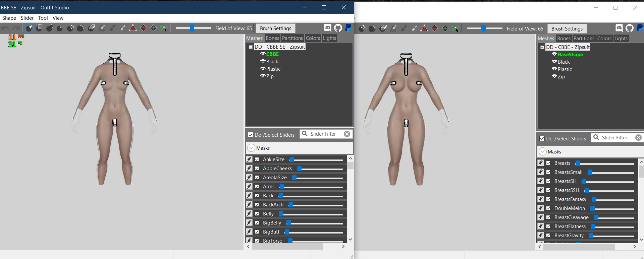Toggle the DoubleMelon slider checkbox
This screenshot has width=644, height=259.
(548, 208)
